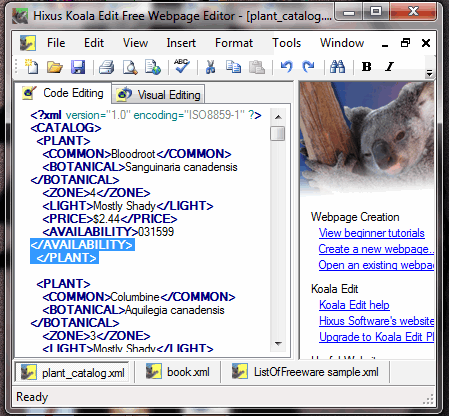Click the highlighted </PLANT> closing tag
Viewport: 449px width, 416px height.
[x=67, y=258]
